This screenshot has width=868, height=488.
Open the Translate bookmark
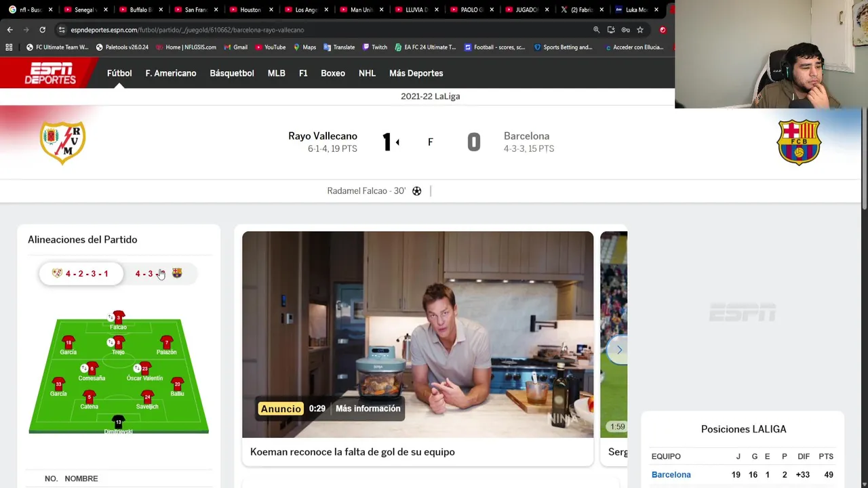(x=339, y=47)
